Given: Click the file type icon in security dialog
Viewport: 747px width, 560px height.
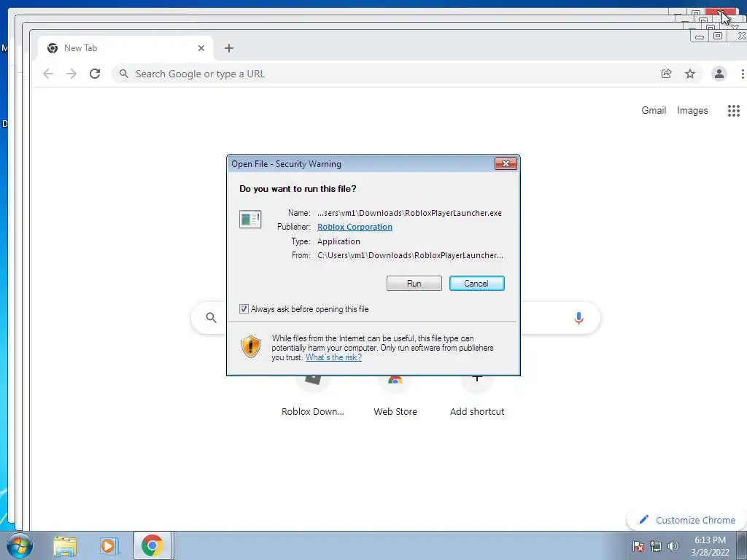Looking at the screenshot, I should click(x=250, y=219).
